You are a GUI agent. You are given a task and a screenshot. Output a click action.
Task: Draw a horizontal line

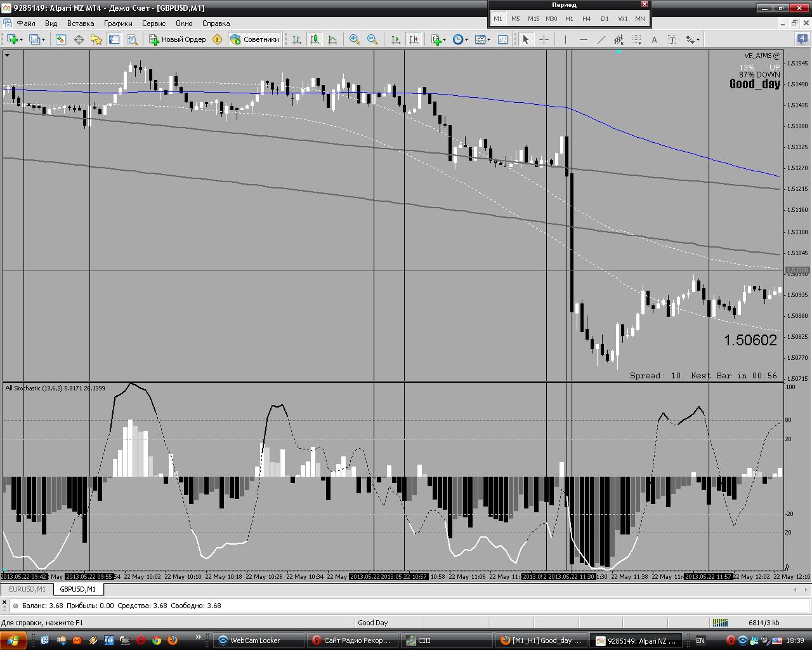583,39
